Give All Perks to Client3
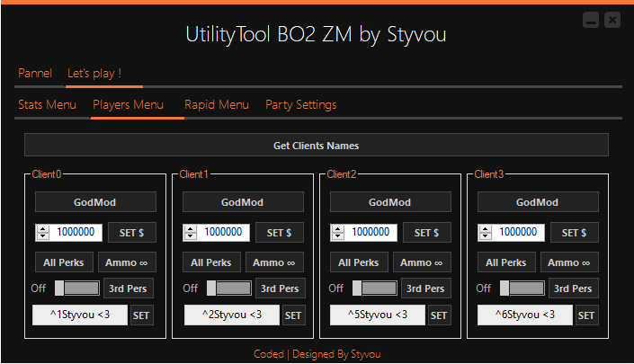The height and width of the screenshot is (364, 634). (x=506, y=262)
